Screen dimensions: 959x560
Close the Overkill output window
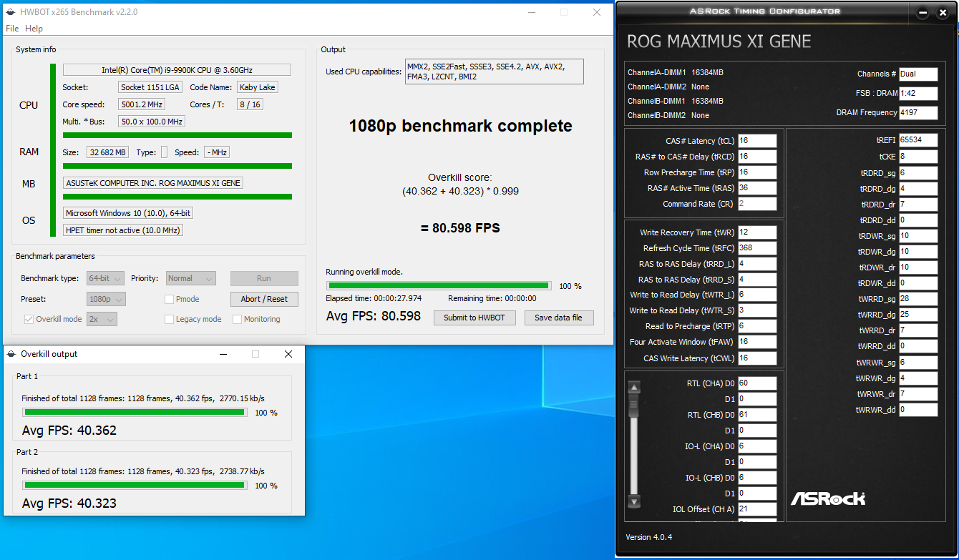pos(288,354)
